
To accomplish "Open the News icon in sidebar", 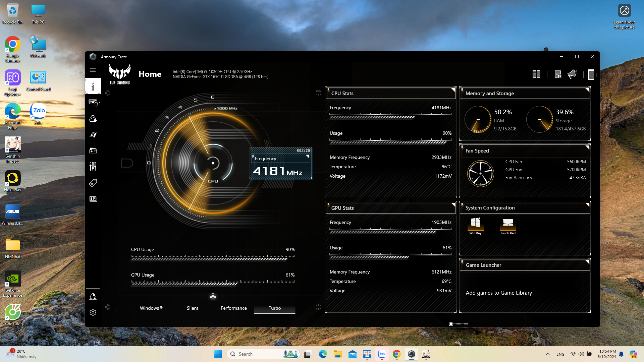I will tap(93, 199).
